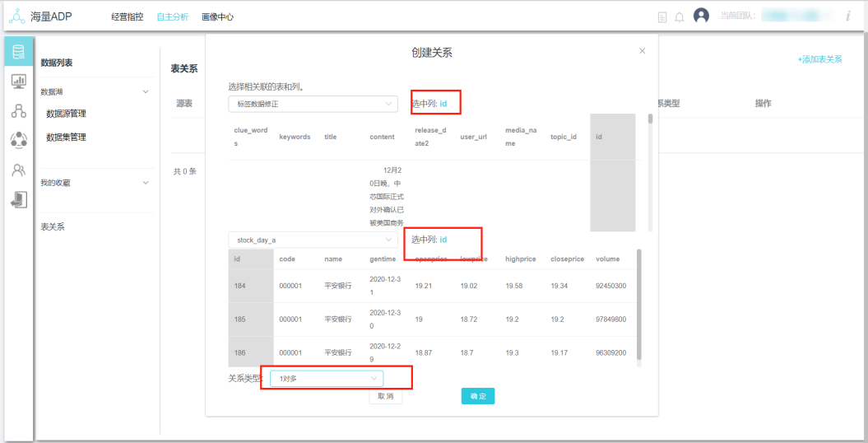Image resolution: width=868 pixels, height=443 pixels.
Task: Expand the 标签数据修正 table dropdown
Action: 313,104
